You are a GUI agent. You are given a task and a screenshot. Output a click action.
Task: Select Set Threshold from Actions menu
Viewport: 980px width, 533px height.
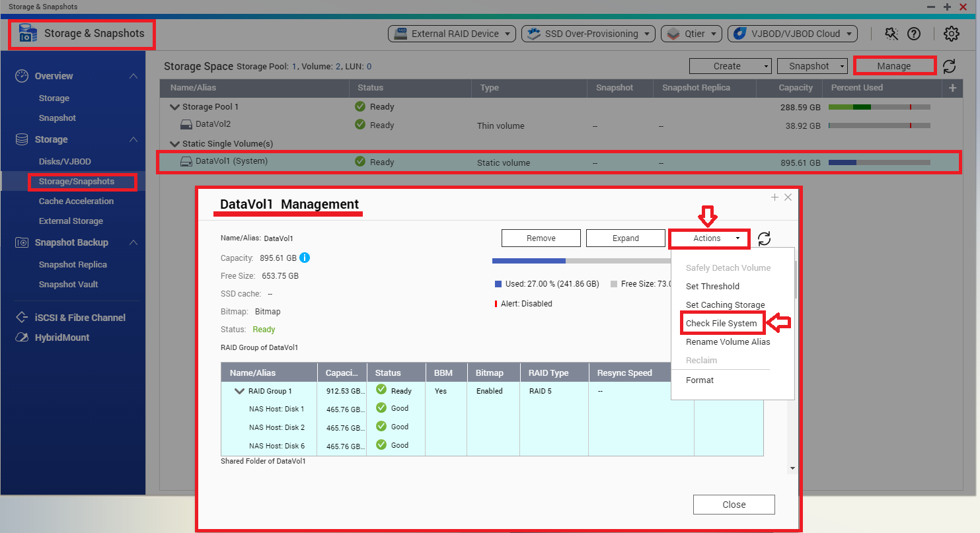[712, 286]
